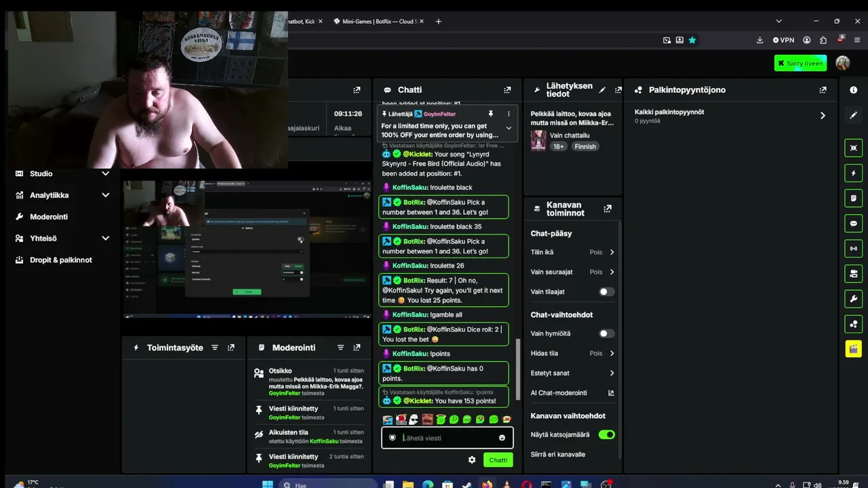Open pinned message three-dot menu
868x488 pixels.
(x=509, y=114)
